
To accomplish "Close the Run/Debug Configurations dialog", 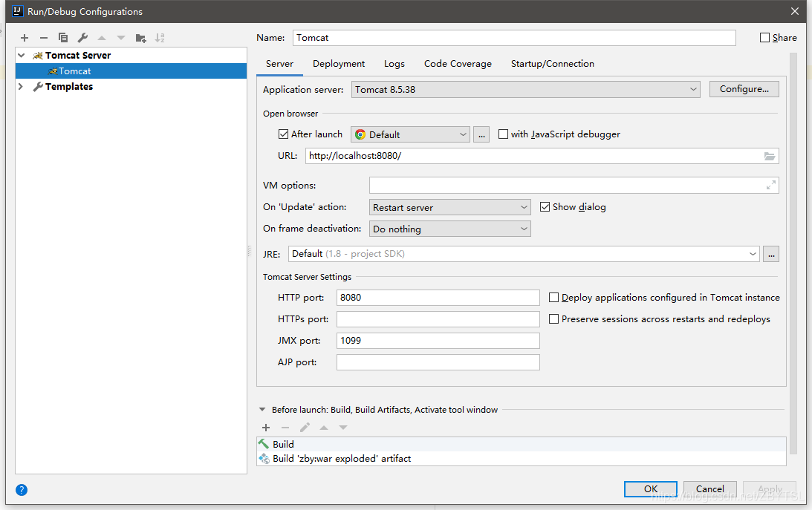I will click(795, 11).
